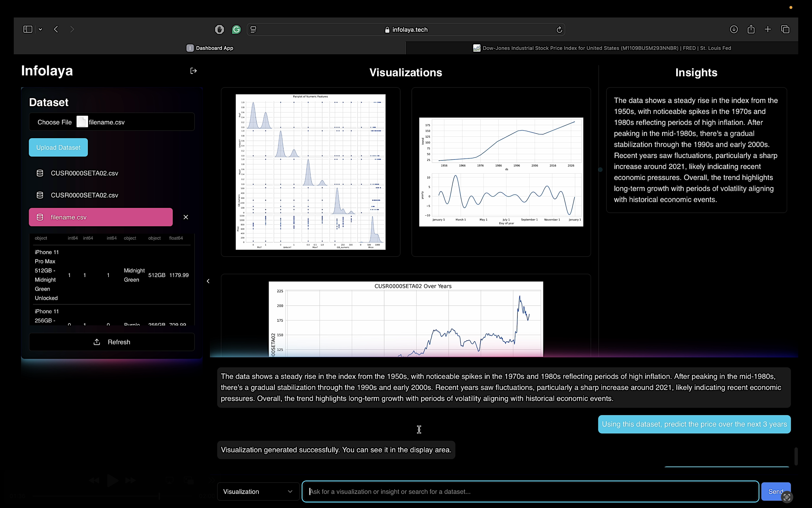This screenshot has height=508, width=812.
Task: Click the share icon in the browser toolbar
Action: (751, 29)
